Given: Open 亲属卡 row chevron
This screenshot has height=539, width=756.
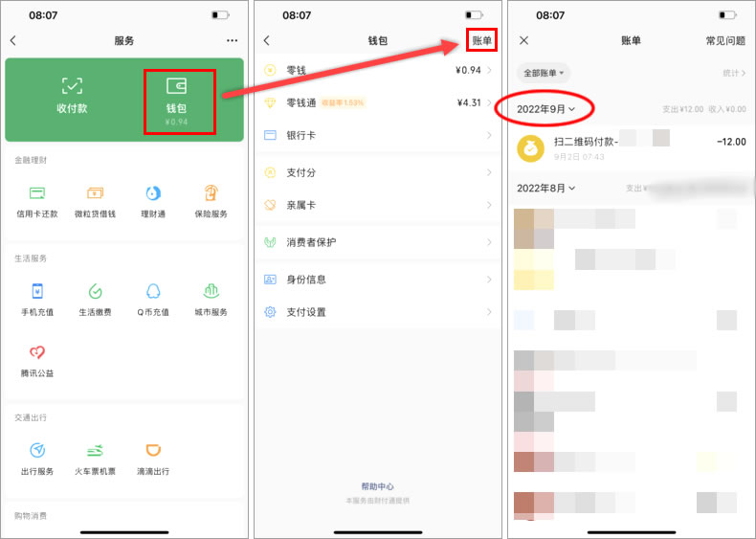Looking at the screenshot, I should click(x=489, y=205).
